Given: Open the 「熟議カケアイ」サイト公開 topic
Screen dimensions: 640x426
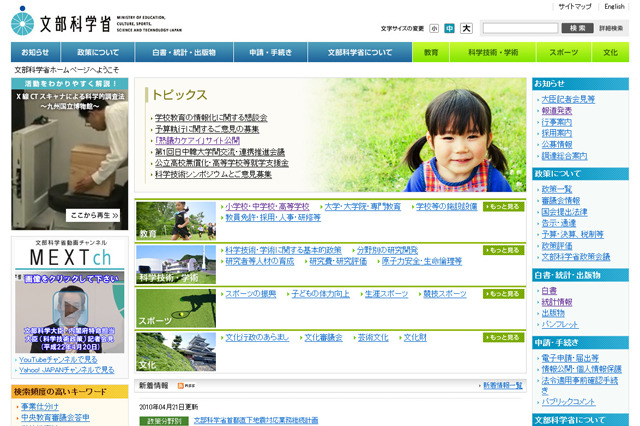Looking at the screenshot, I should point(197,140).
